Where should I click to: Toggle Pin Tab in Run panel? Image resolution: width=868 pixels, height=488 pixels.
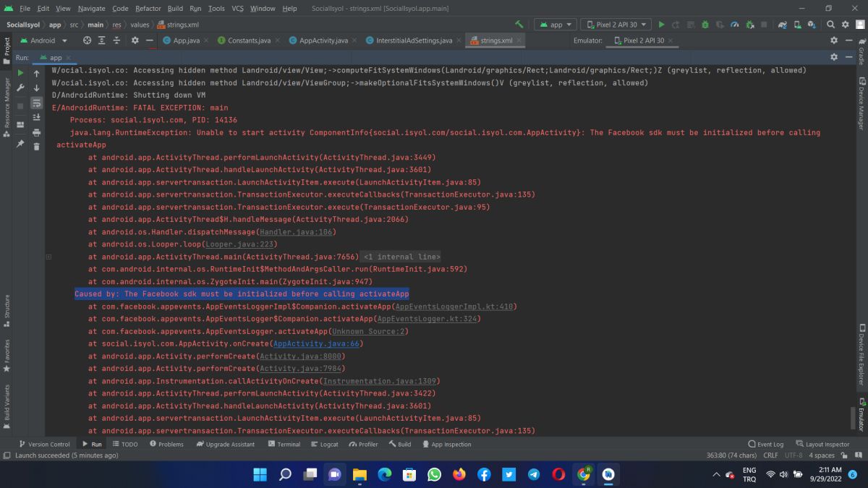[20, 144]
